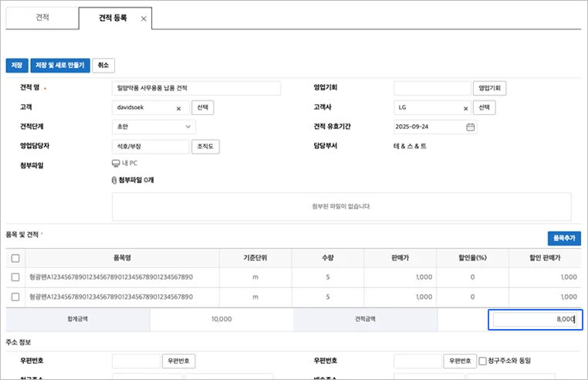Enable 청구주소와 동일 checkbox
The width and height of the screenshot is (588, 380).
tap(482, 361)
